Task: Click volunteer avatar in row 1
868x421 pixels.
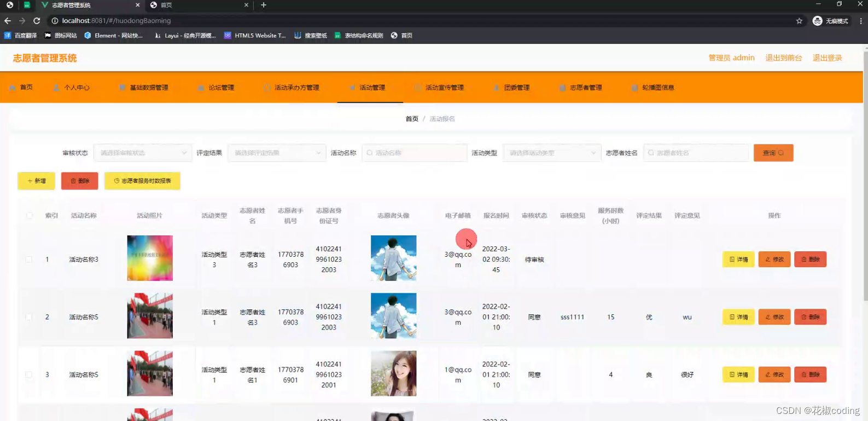Action: pyautogui.click(x=393, y=258)
